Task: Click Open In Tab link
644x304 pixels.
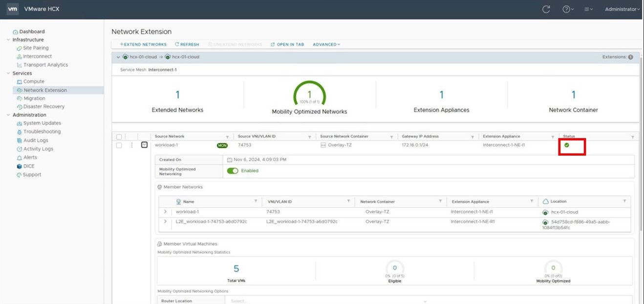Action: [287, 44]
